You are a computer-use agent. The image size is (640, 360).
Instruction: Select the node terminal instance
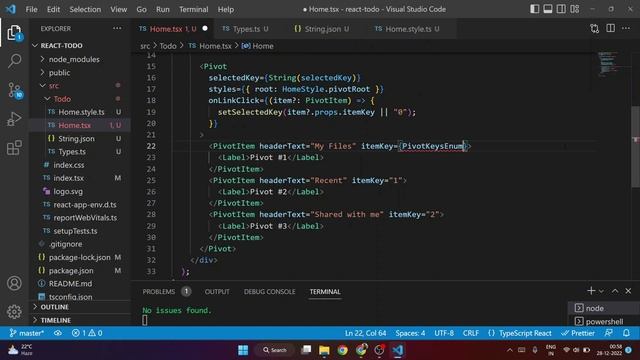click(604, 308)
